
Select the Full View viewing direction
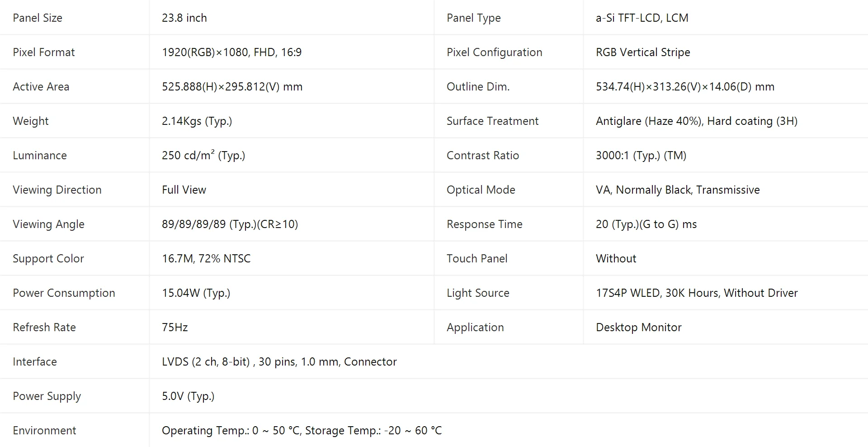click(184, 190)
